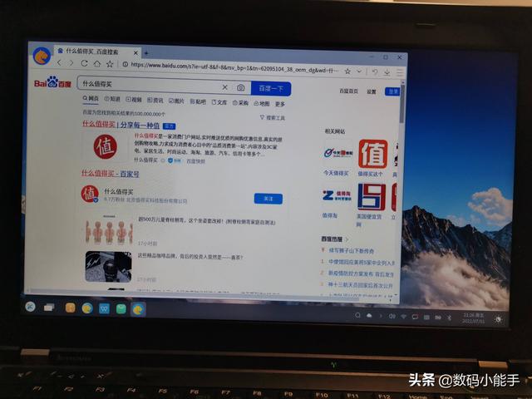Viewport: 532px width, 399px height.
Task: Launch the WPS taskbar icon
Action: (104, 308)
